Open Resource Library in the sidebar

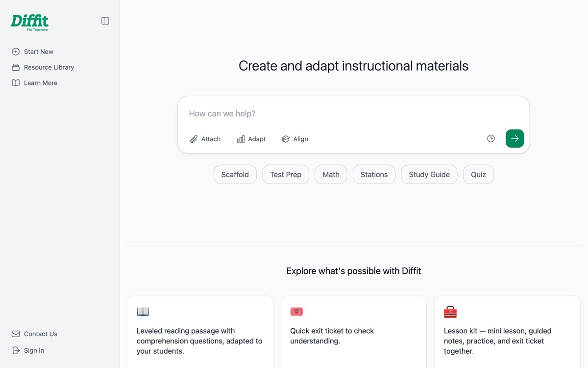coord(49,67)
